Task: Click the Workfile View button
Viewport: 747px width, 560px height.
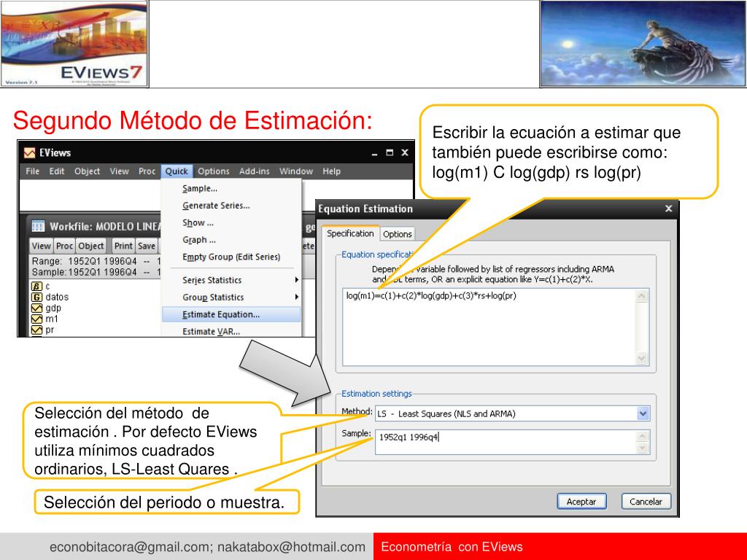Action: [41, 246]
